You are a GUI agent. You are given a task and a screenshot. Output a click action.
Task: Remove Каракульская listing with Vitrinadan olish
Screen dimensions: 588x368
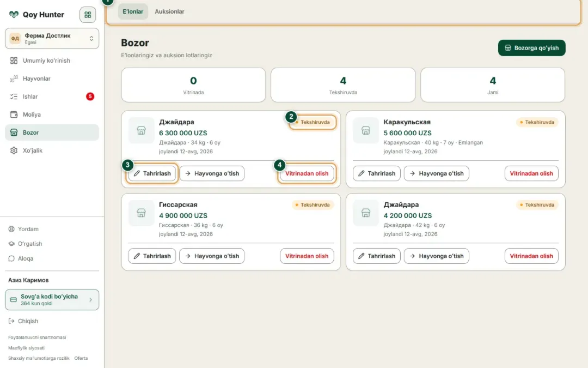[x=531, y=173]
